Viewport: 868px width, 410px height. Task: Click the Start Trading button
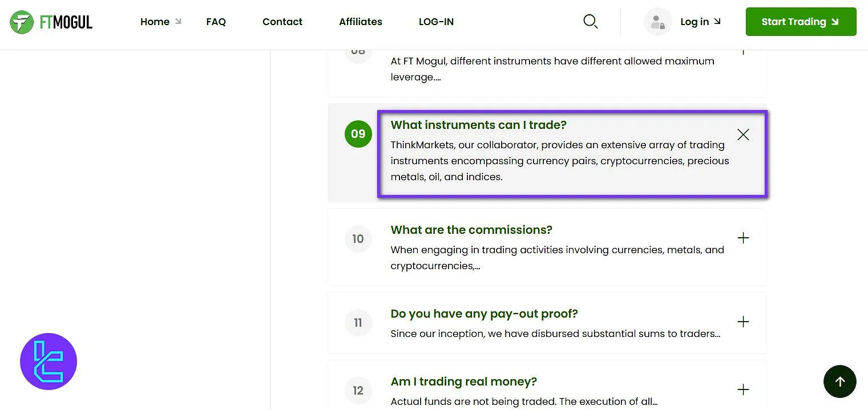[x=801, y=22]
